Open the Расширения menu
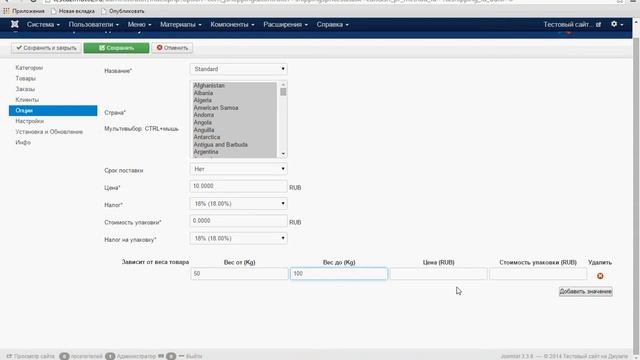 286,24
